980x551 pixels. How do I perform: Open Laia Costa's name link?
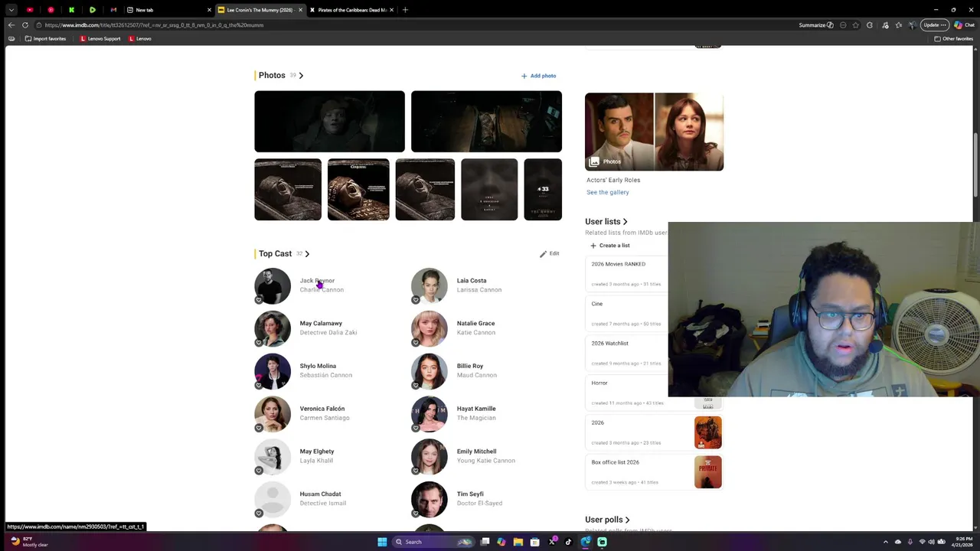pyautogui.click(x=472, y=280)
